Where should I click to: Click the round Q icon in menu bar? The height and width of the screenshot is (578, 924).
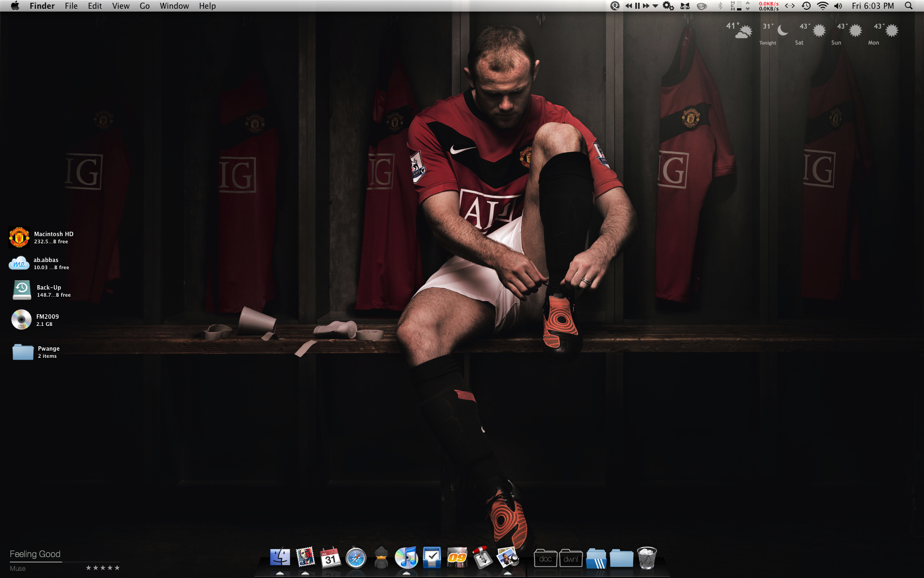pyautogui.click(x=615, y=6)
